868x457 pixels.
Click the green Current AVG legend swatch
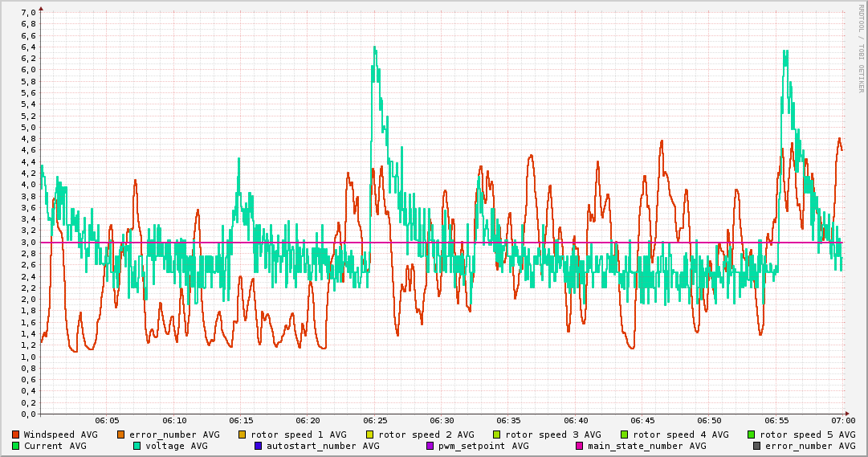15,446
